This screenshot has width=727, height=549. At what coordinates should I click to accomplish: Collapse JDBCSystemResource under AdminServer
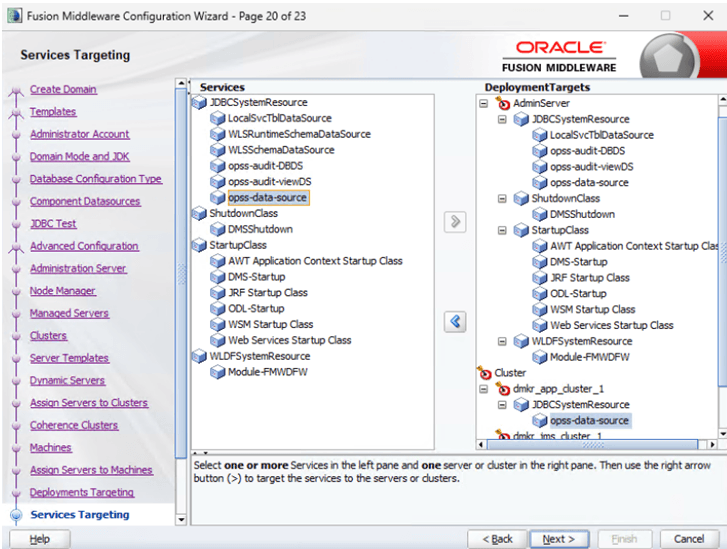(502, 120)
